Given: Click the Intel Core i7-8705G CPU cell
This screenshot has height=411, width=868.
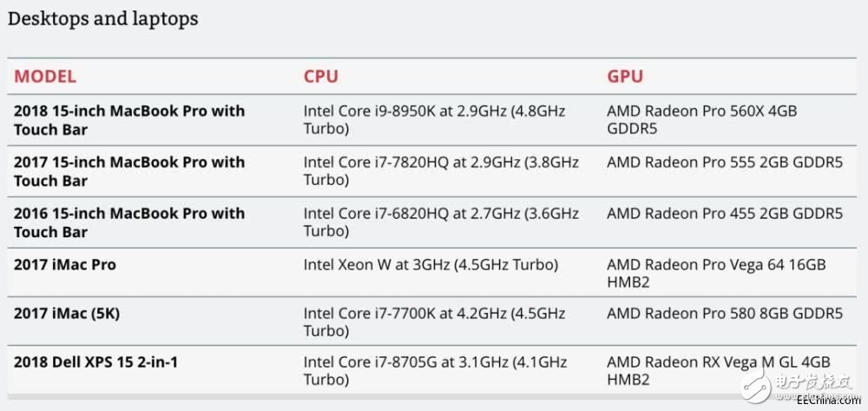Looking at the screenshot, I should [x=434, y=370].
